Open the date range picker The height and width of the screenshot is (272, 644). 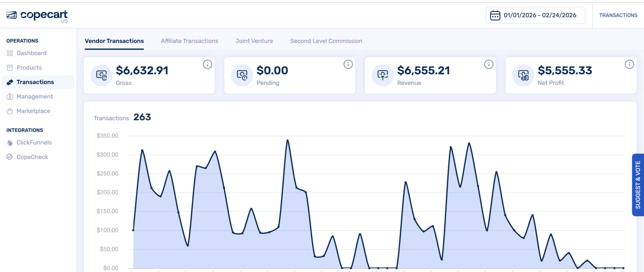535,15
